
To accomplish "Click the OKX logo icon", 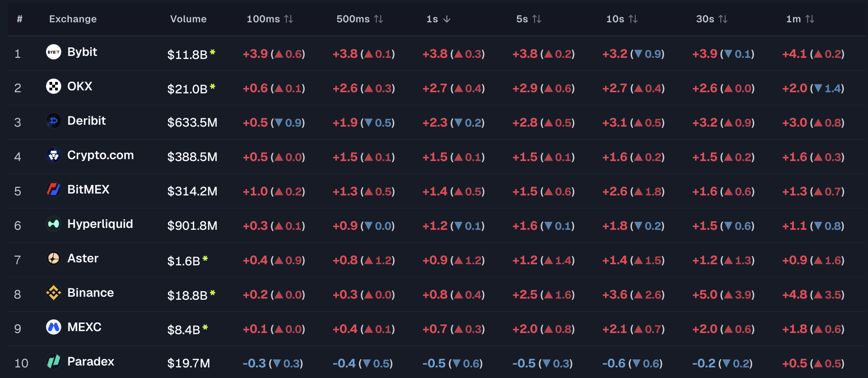I will pos(54,86).
